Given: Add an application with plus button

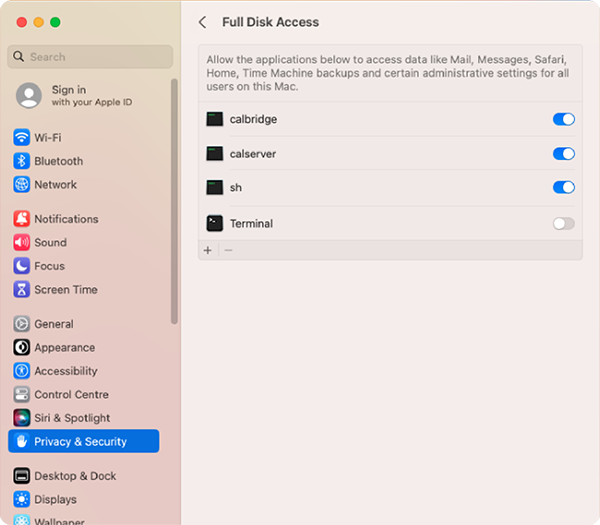Looking at the screenshot, I should [208, 250].
